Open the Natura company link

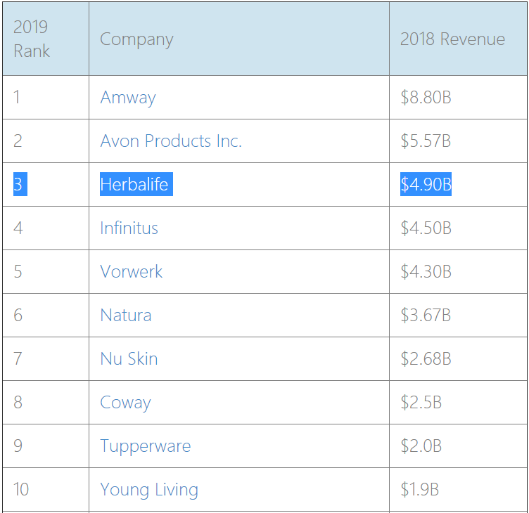tap(126, 315)
